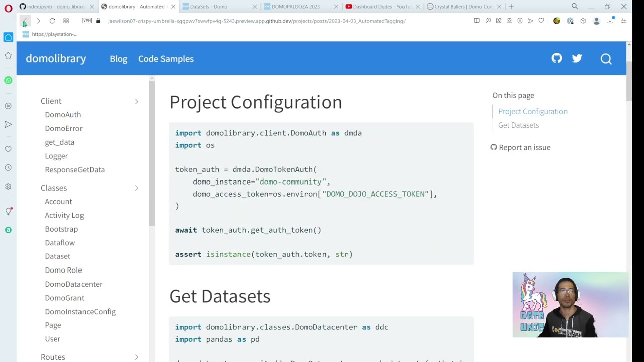Jump to Project Configuration in page outline

click(533, 111)
